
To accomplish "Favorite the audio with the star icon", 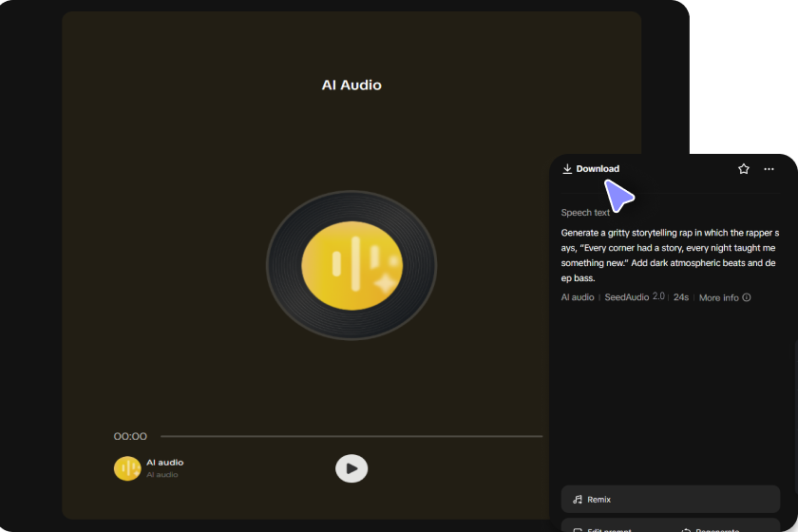I will (x=744, y=169).
